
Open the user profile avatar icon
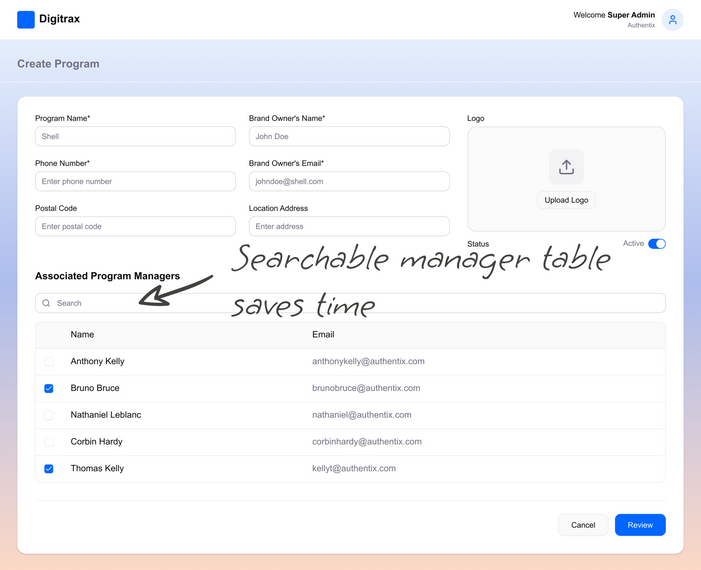[672, 20]
